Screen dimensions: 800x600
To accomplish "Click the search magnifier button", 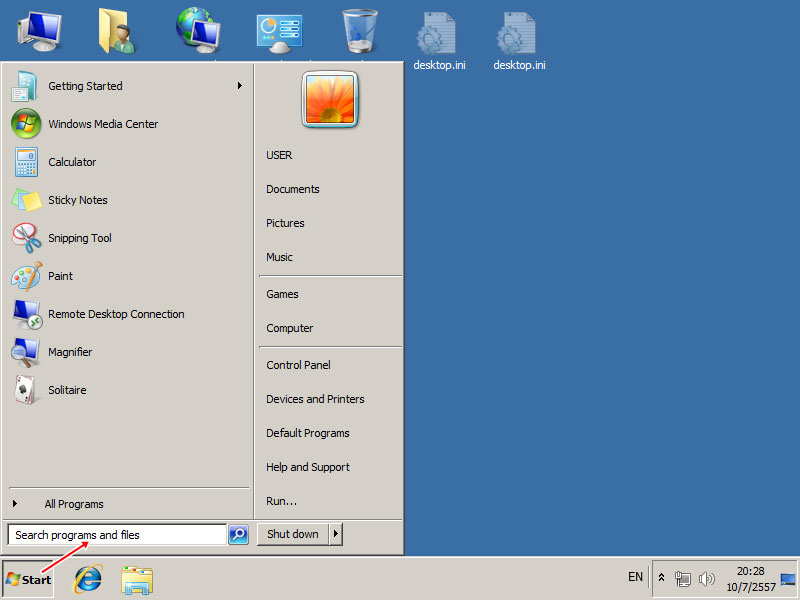I will (x=238, y=534).
